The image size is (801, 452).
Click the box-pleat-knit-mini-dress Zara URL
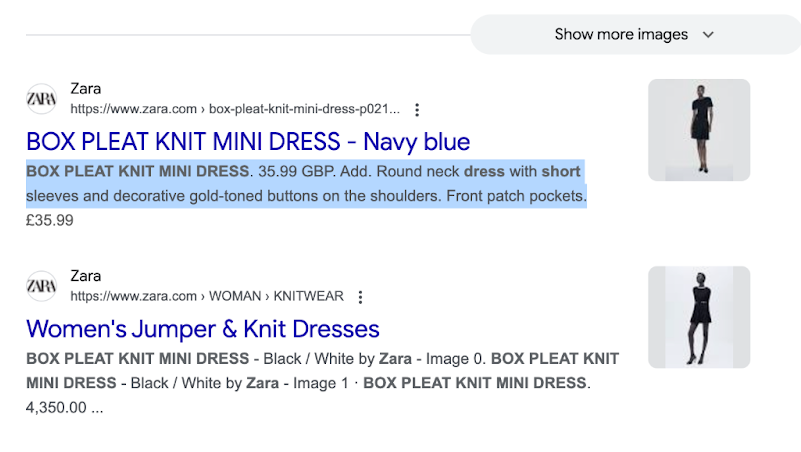[x=235, y=109]
